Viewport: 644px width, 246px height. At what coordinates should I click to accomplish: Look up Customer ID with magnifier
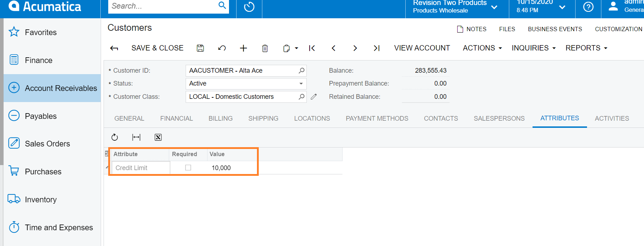301,71
